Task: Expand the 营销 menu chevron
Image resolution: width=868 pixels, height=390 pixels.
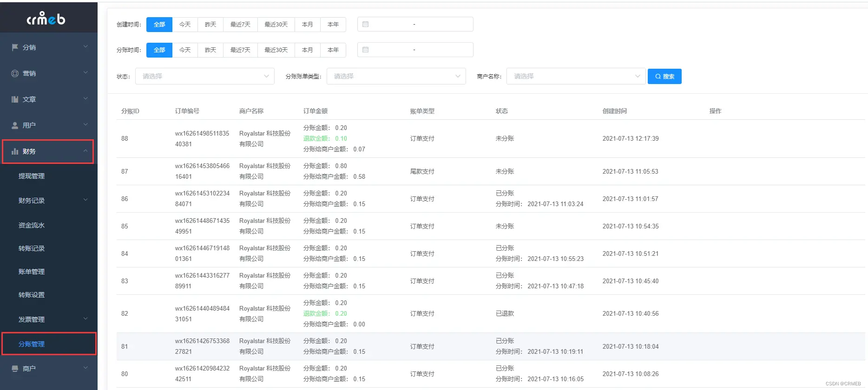Action: pos(85,72)
